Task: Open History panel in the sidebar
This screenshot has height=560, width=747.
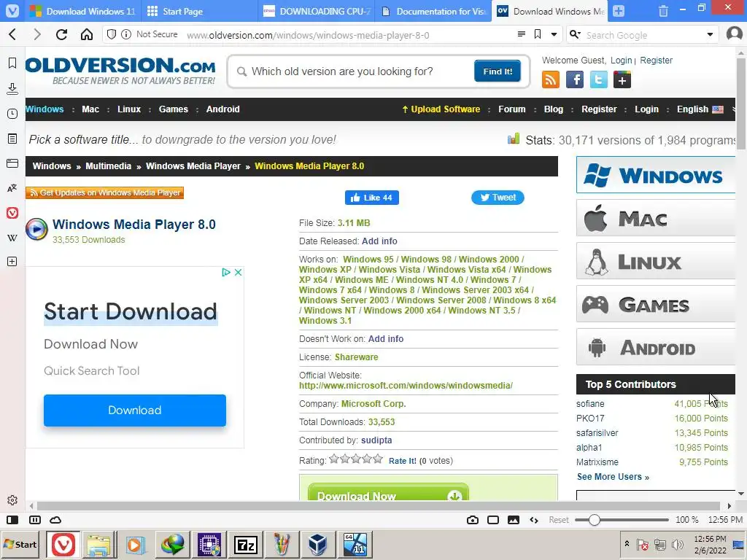Action: (x=12, y=114)
